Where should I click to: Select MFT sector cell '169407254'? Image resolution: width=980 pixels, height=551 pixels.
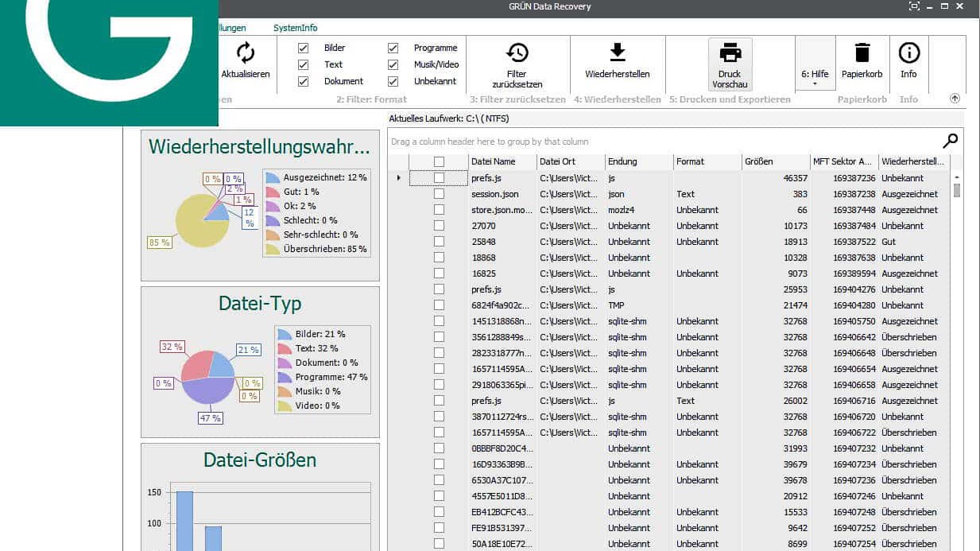coord(844,544)
